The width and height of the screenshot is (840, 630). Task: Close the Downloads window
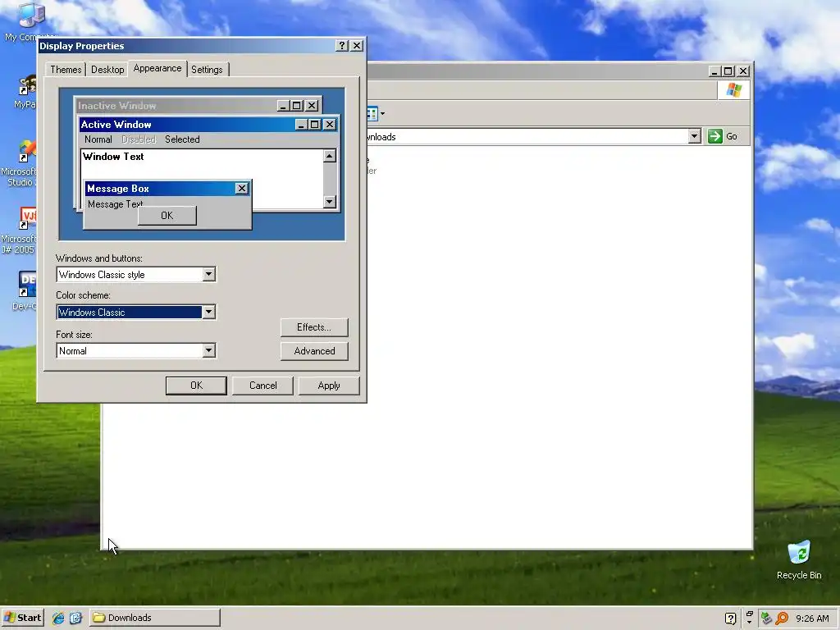click(743, 71)
